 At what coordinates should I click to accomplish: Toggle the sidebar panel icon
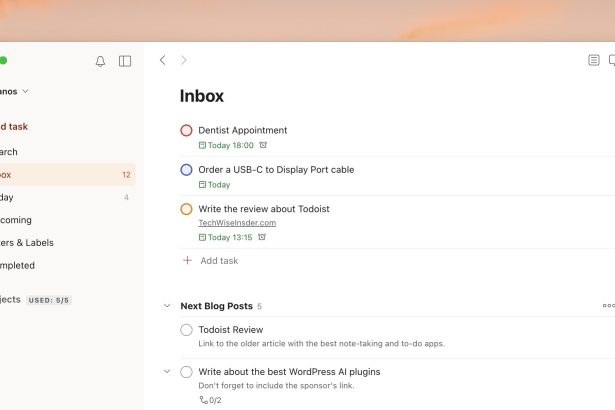pos(125,61)
